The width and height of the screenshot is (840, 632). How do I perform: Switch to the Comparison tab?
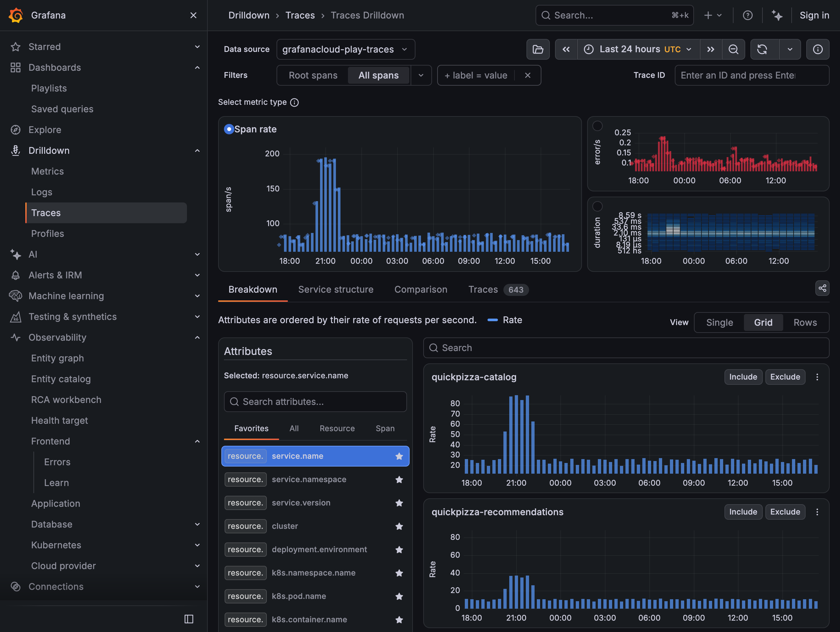(421, 290)
